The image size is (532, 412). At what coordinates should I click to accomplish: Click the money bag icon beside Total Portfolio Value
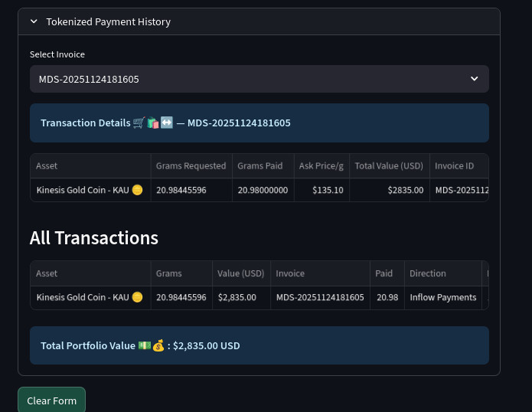coord(158,345)
